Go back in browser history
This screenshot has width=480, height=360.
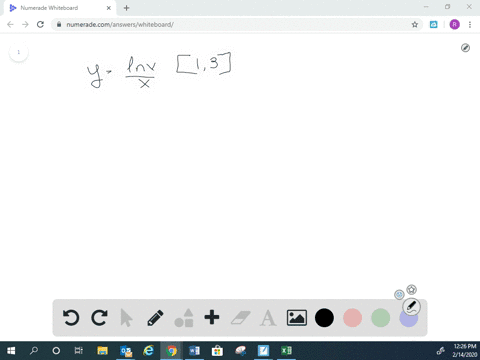[x=10, y=24]
